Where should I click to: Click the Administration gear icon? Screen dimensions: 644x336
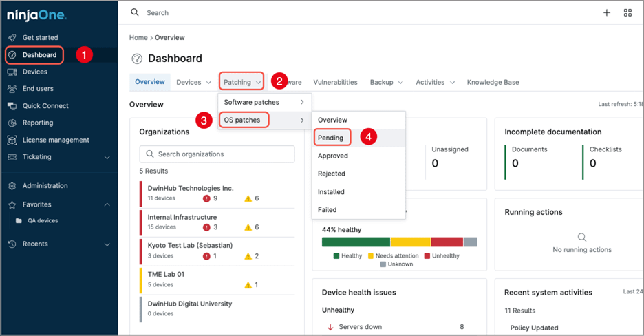[x=12, y=186]
